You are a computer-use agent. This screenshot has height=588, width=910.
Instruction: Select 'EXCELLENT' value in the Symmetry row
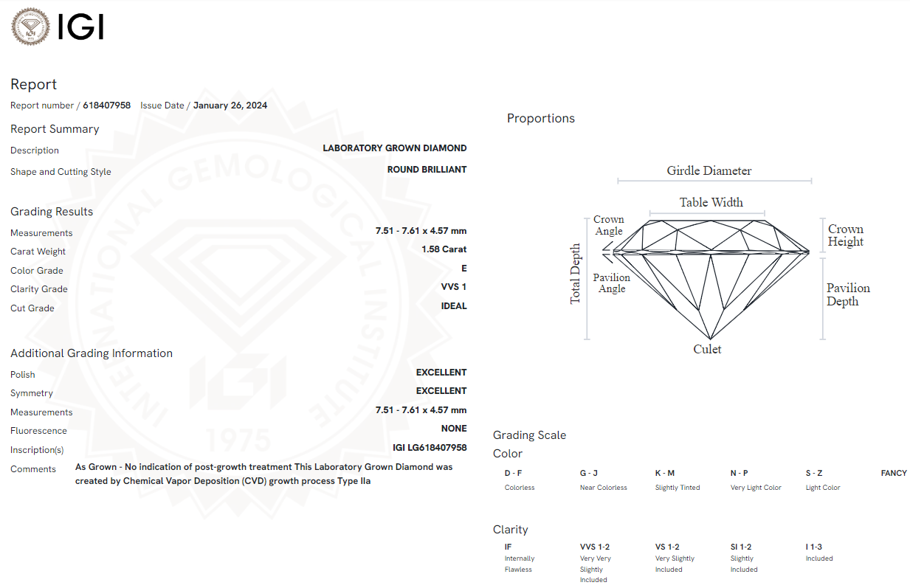[x=441, y=391]
